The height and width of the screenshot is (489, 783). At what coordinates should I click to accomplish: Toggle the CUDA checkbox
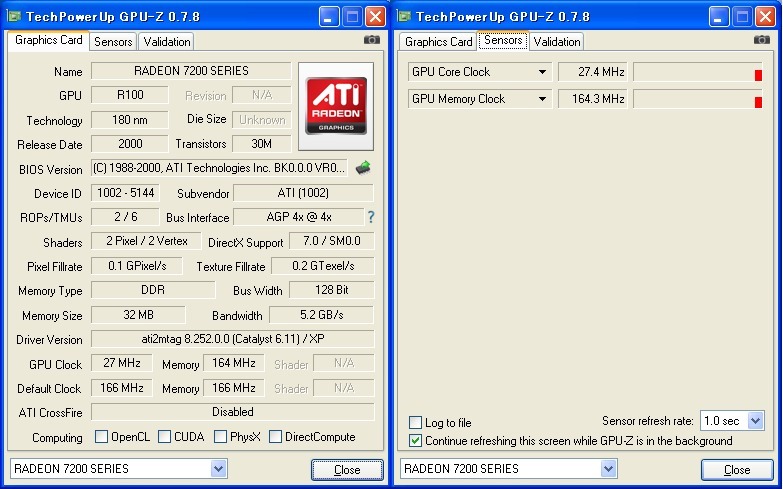point(164,437)
